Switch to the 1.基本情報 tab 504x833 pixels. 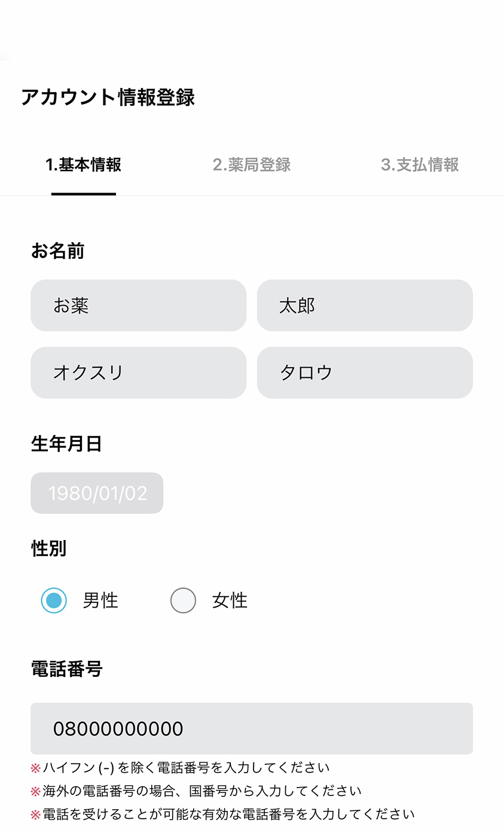click(x=84, y=165)
